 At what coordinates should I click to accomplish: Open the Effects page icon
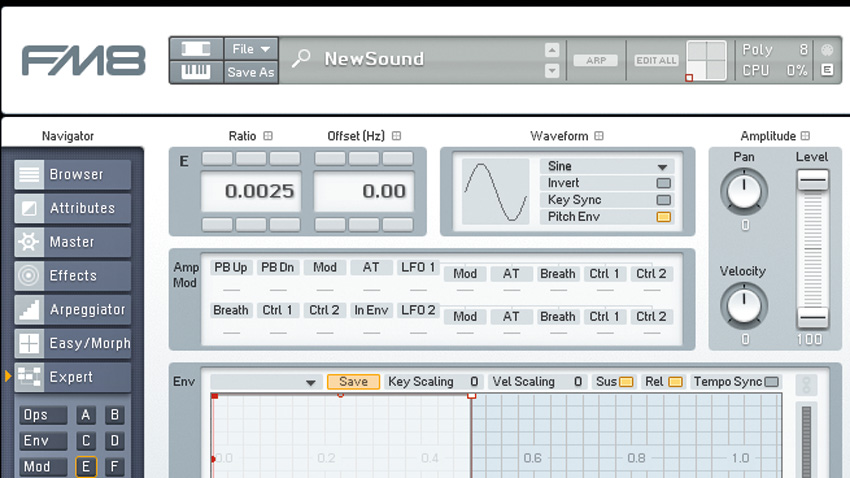pos(29,275)
